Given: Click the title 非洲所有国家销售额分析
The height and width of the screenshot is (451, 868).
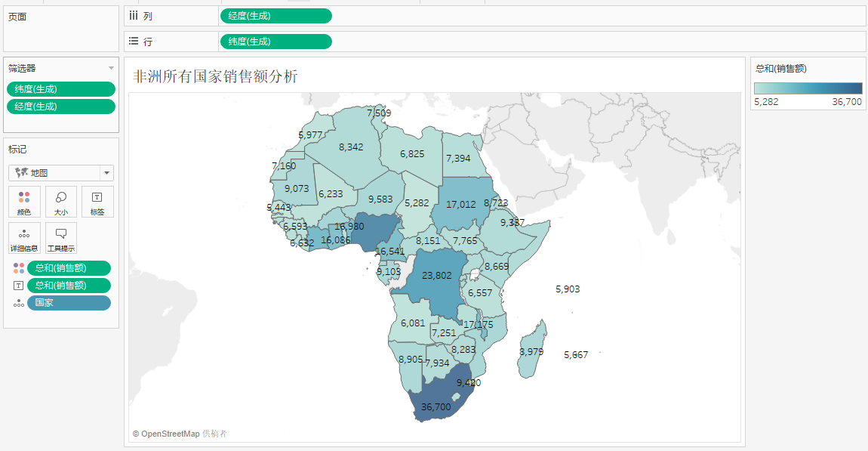Looking at the screenshot, I should pos(216,76).
